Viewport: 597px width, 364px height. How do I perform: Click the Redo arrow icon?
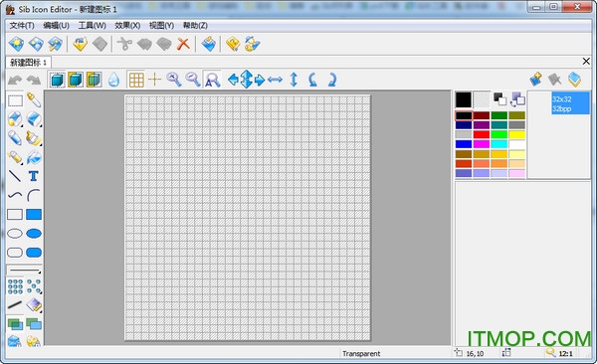tap(34, 80)
